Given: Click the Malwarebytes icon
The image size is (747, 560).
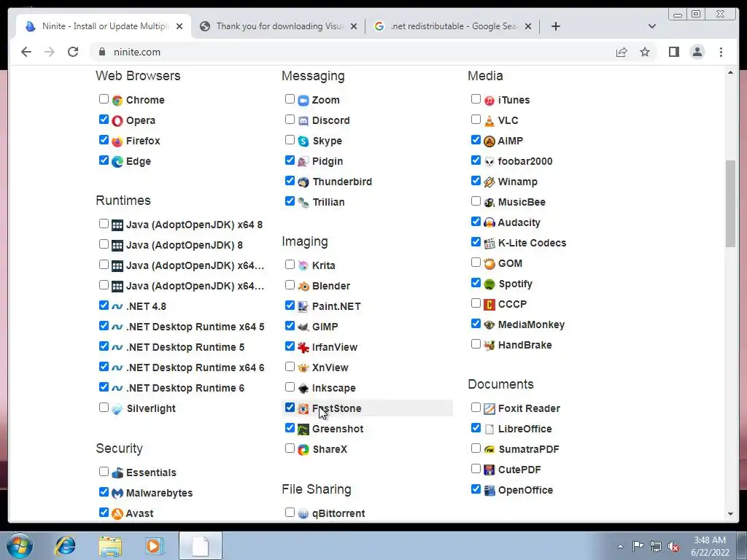Looking at the screenshot, I should tap(117, 494).
